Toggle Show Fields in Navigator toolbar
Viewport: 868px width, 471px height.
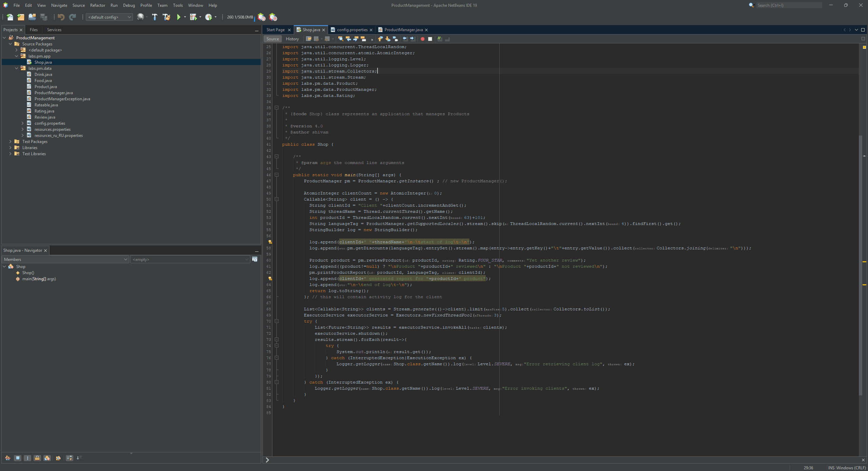point(18,458)
